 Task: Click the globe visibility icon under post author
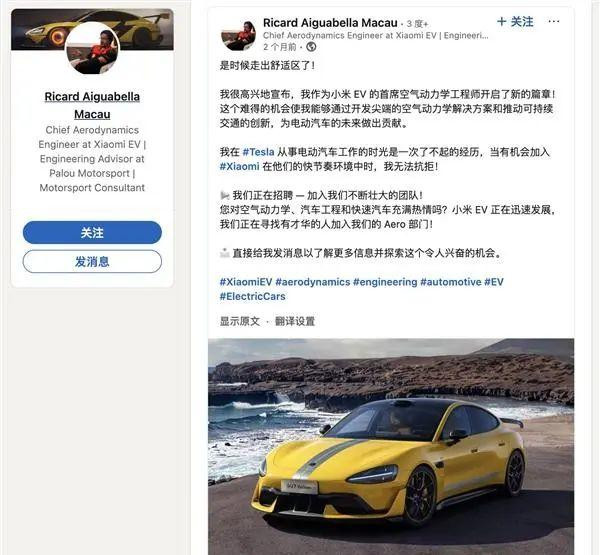click(311, 47)
